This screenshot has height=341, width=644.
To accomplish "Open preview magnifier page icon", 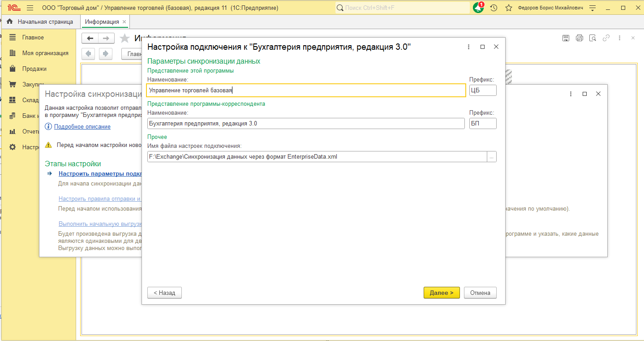I will 592,38.
